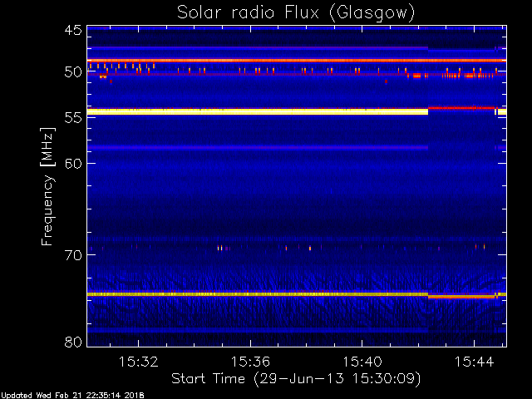Click the frequency tick label 70
This screenshot has width=532, height=399.
pos(73,255)
